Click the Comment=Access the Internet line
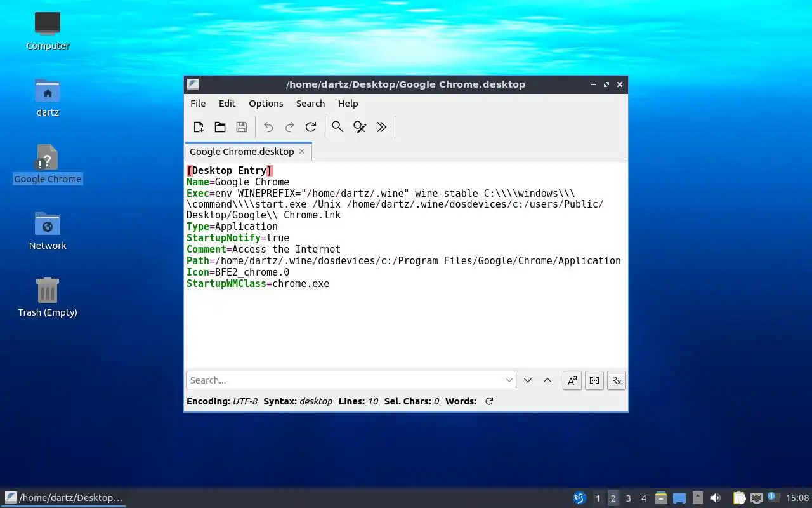This screenshot has width=812, height=508. click(x=263, y=250)
